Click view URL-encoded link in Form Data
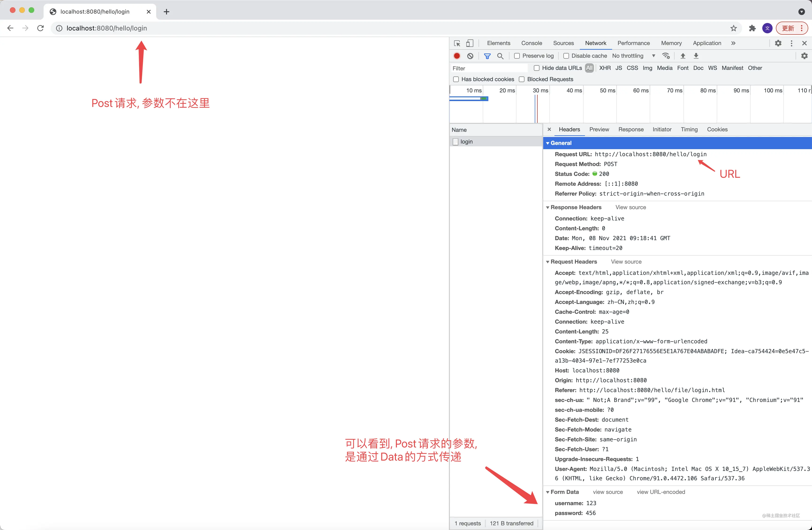The height and width of the screenshot is (530, 812). coord(661,492)
